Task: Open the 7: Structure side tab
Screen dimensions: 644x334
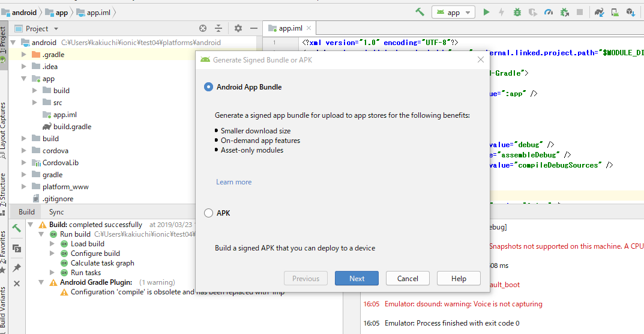Action: click(3, 193)
